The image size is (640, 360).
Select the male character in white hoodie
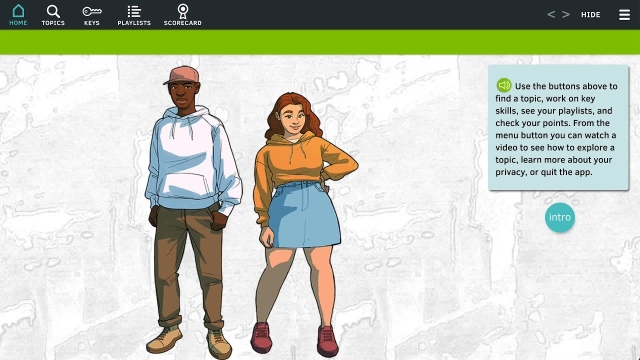pos(193,212)
